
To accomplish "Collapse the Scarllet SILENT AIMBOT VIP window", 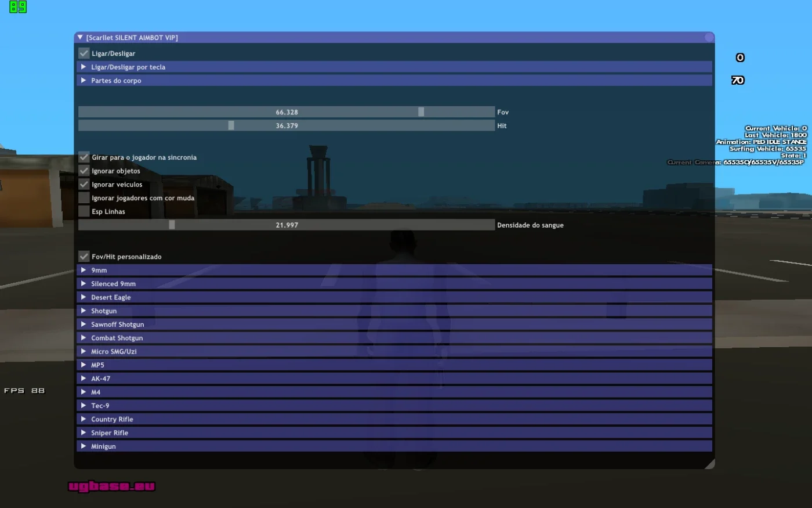I will coord(80,37).
